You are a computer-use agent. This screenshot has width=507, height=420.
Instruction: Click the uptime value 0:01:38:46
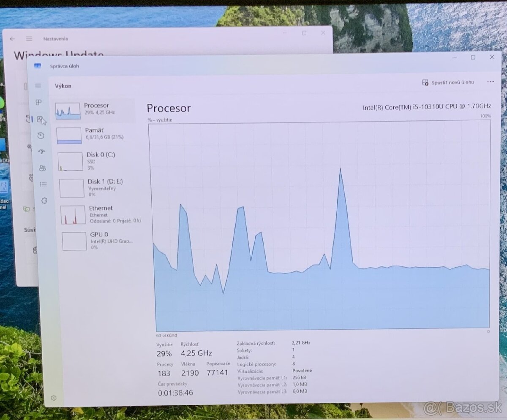click(176, 393)
